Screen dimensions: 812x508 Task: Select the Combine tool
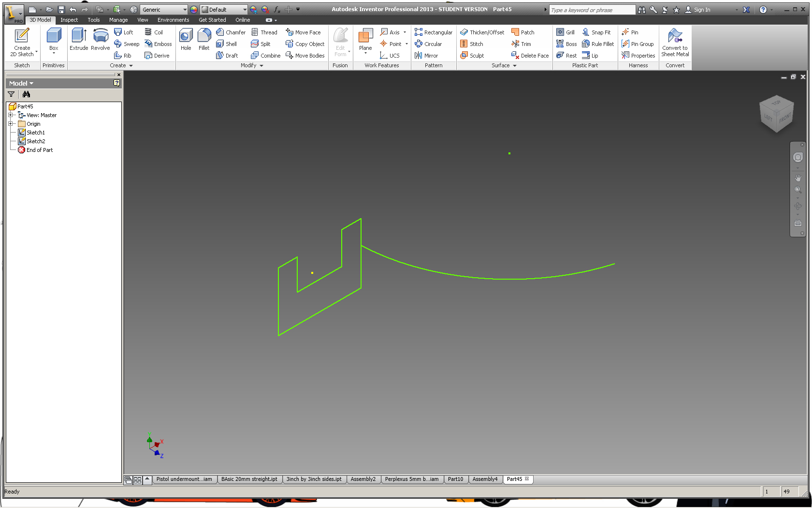(266, 55)
